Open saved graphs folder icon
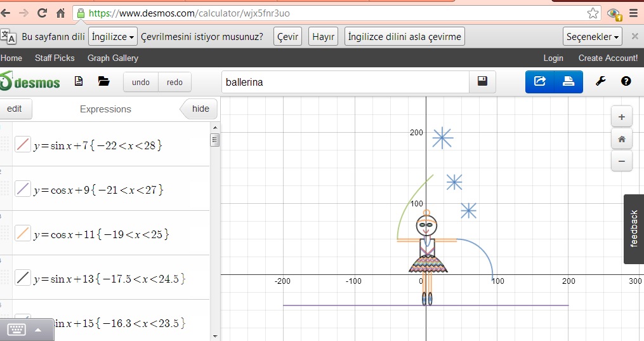Screen dimensions: 644x341 pos(103,82)
